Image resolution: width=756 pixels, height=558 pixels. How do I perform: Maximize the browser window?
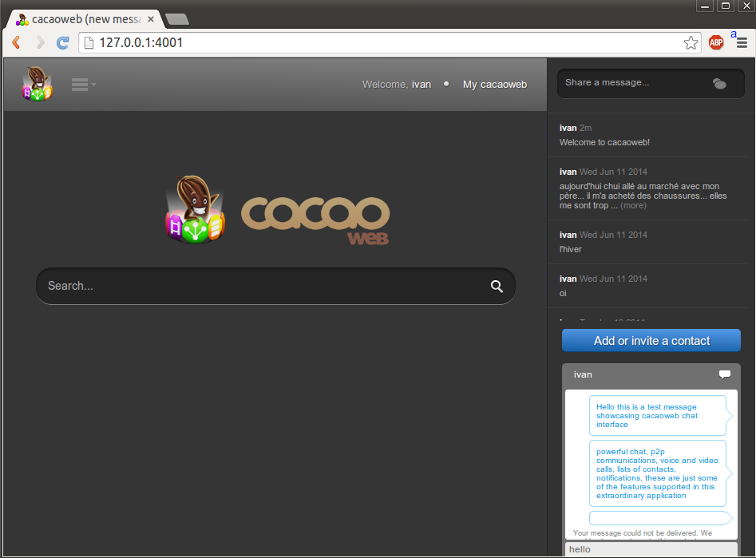(725, 6)
